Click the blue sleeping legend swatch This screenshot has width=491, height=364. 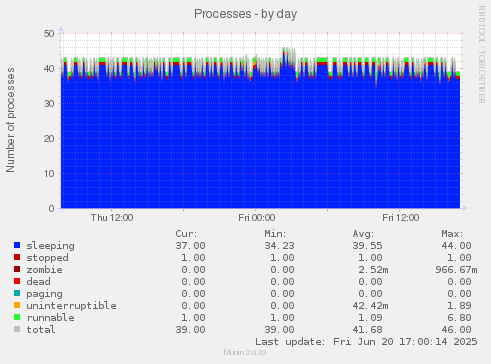click(x=17, y=245)
